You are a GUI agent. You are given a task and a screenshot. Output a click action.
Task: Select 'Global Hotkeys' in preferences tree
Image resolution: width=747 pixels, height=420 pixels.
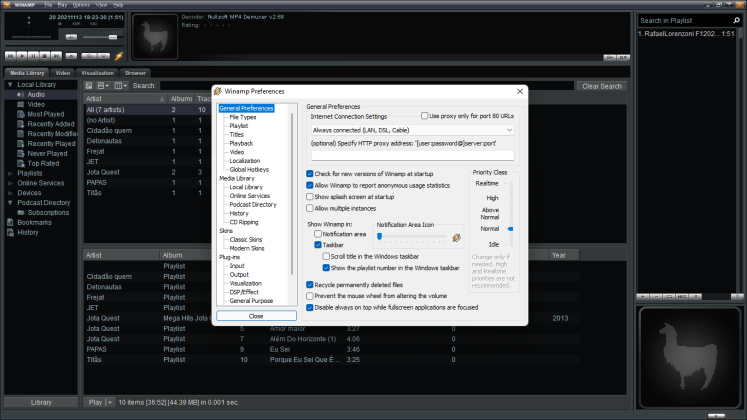249,170
